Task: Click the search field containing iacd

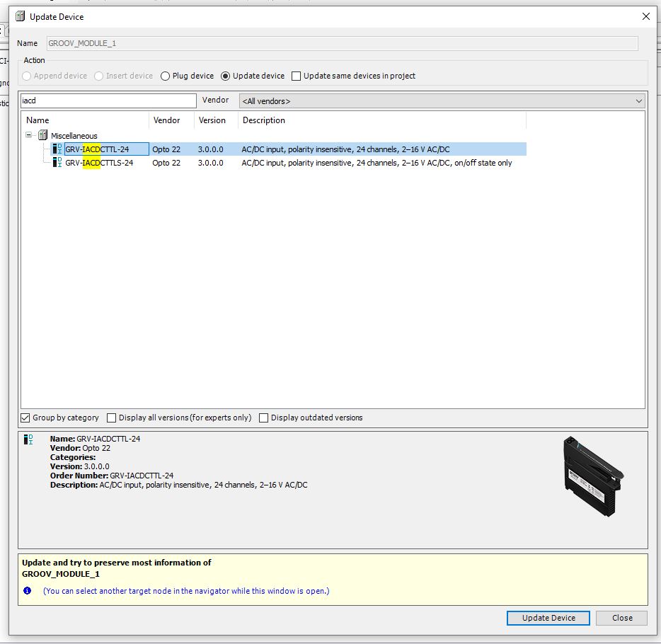Action: click(108, 100)
